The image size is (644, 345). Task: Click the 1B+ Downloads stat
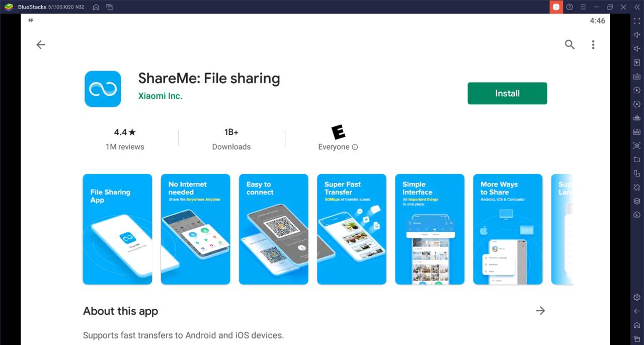pyautogui.click(x=231, y=139)
